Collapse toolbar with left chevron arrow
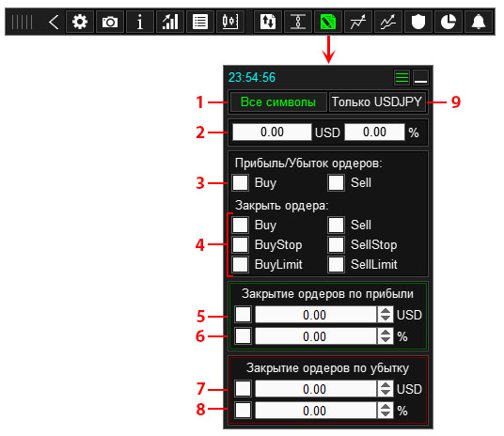 [x=54, y=22]
